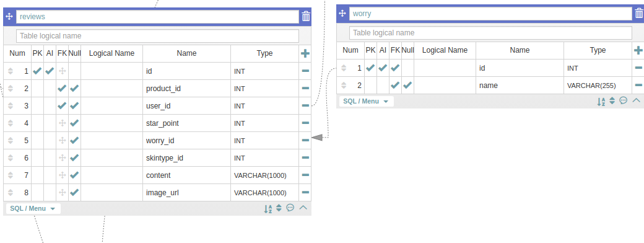
Task: Toggle FK check on product_id row
Action: [x=62, y=88]
